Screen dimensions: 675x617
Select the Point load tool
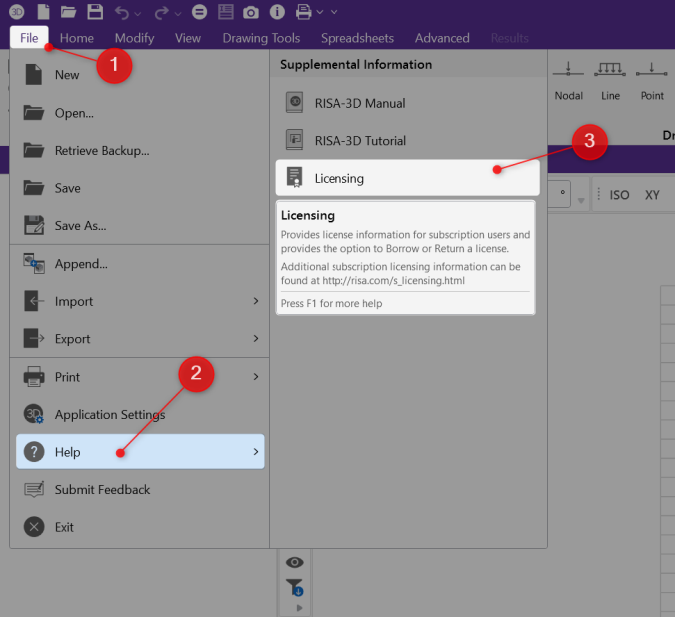click(x=652, y=81)
